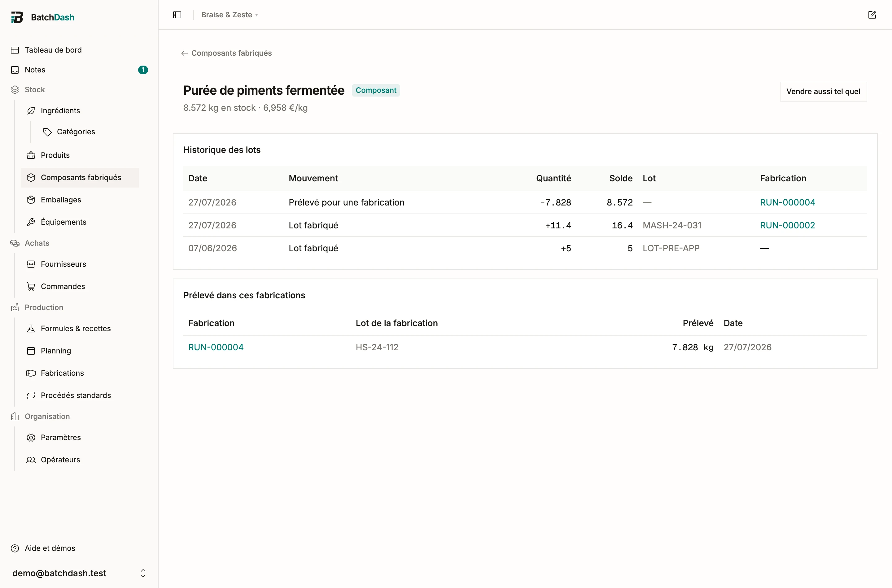Open the Paramètres gear icon

point(31,437)
